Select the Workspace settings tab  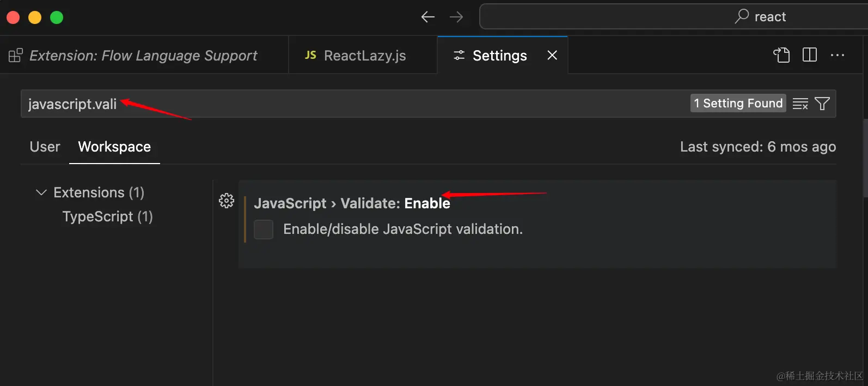point(114,147)
